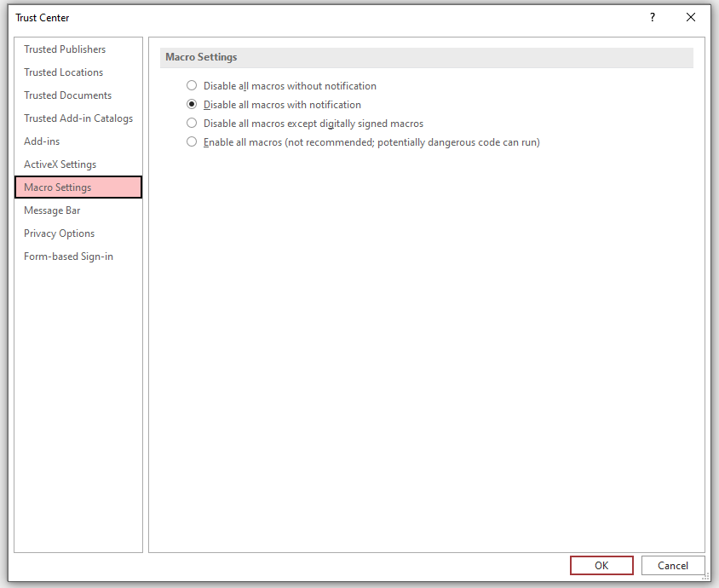
Task: Close the Trust Center window
Action: (x=691, y=17)
